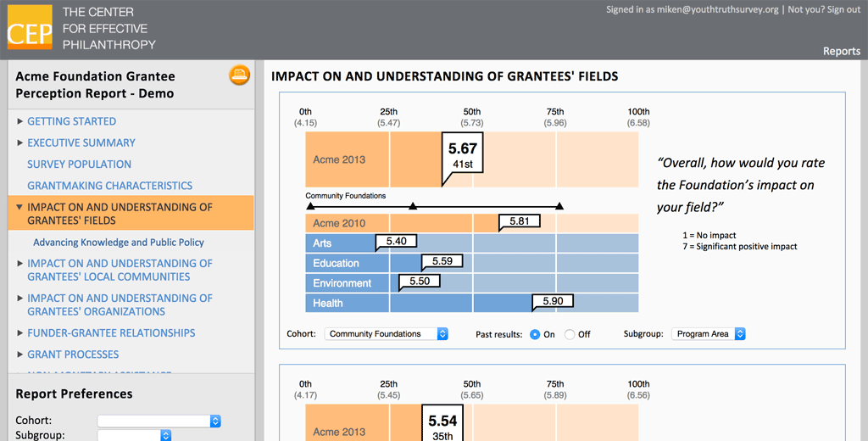The image size is (868, 441).
Task: Click the Arts subgroup bar label
Action: point(322,243)
